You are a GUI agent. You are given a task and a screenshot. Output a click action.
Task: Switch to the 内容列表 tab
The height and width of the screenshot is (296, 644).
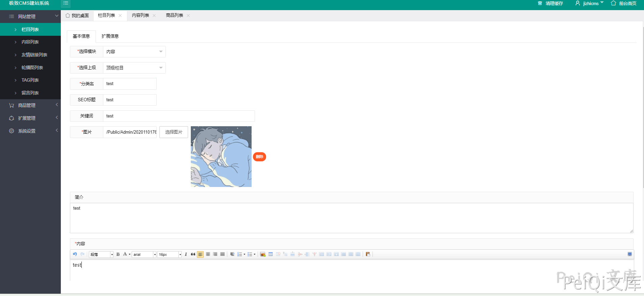140,16
